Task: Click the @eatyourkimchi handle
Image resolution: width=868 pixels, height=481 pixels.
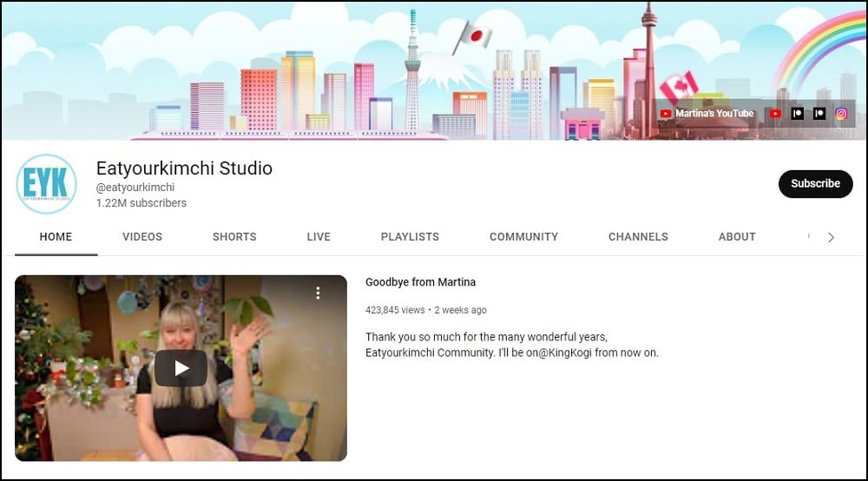Action: coord(135,188)
